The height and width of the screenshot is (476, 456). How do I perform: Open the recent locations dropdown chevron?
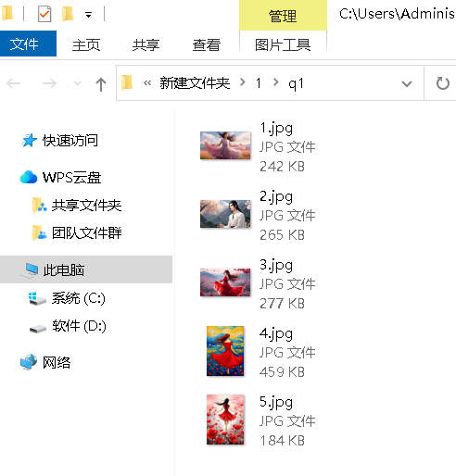click(x=77, y=83)
